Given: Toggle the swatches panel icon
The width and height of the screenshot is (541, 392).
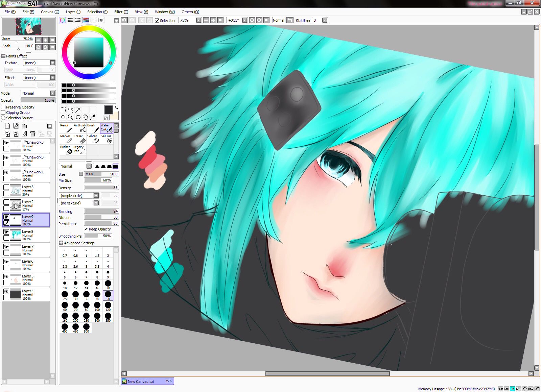Looking at the screenshot, I should pos(94,20).
